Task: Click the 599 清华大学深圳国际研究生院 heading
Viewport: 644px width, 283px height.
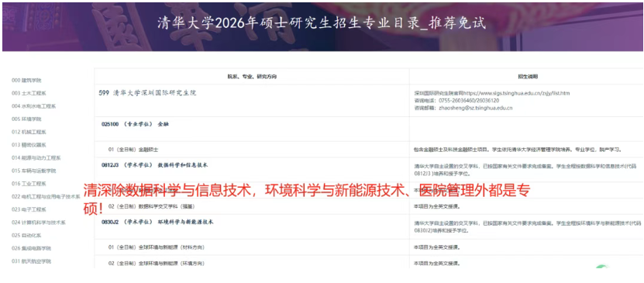Action: click(x=148, y=93)
